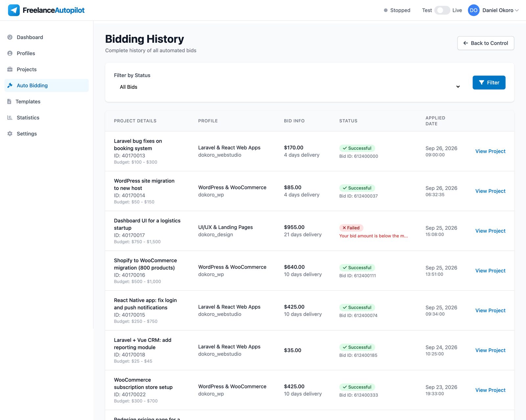Click 'UI/UX & Landing Pages' profile name
Screen dimensions: 526x420
click(x=226, y=227)
